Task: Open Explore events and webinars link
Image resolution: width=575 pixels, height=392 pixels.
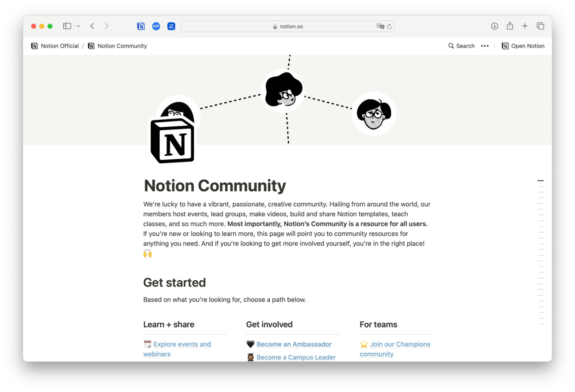Action: [177, 349]
